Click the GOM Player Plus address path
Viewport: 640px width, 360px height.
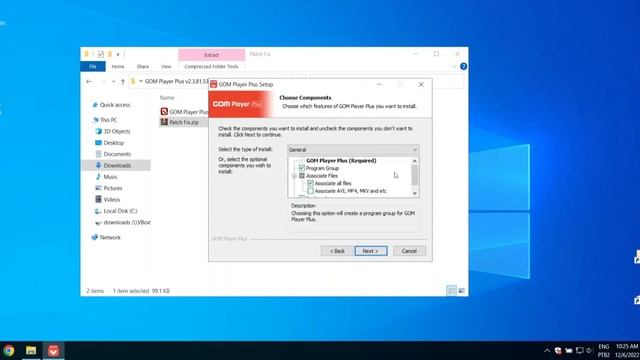click(177, 82)
